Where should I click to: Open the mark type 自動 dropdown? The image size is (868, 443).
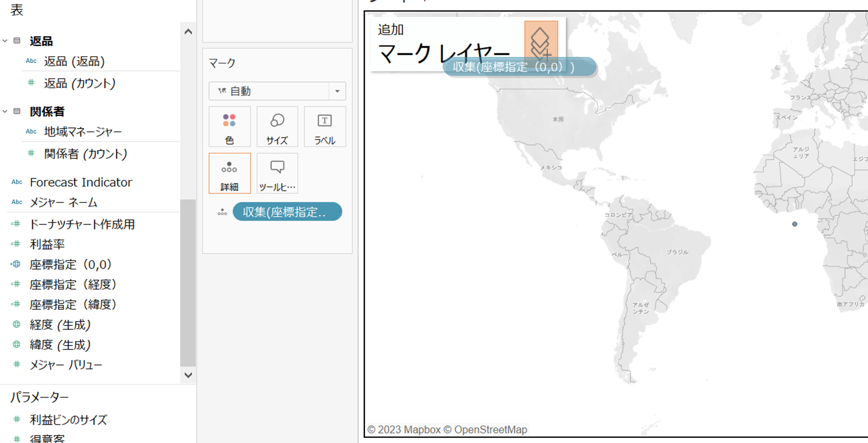(278, 91)
